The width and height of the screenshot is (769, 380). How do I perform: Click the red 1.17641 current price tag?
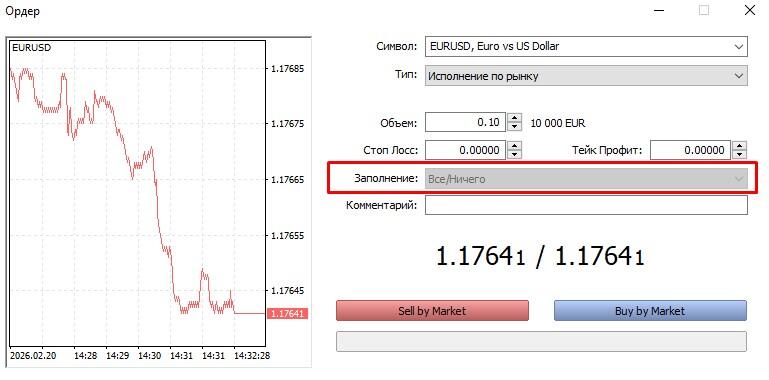[x=287, y=313]
